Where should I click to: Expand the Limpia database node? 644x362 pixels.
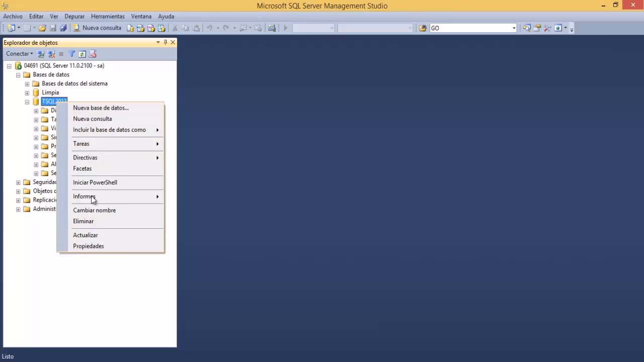pyautogui.click(x=27, y=93)
